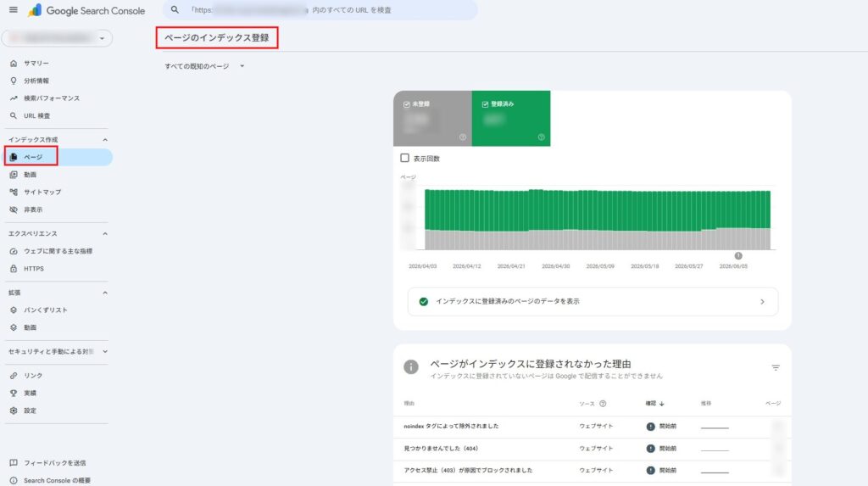The height and width of the screenshot is (486, 868).
Task: Click the trophy icon beside 実績
Action: (x=14, y=393)
